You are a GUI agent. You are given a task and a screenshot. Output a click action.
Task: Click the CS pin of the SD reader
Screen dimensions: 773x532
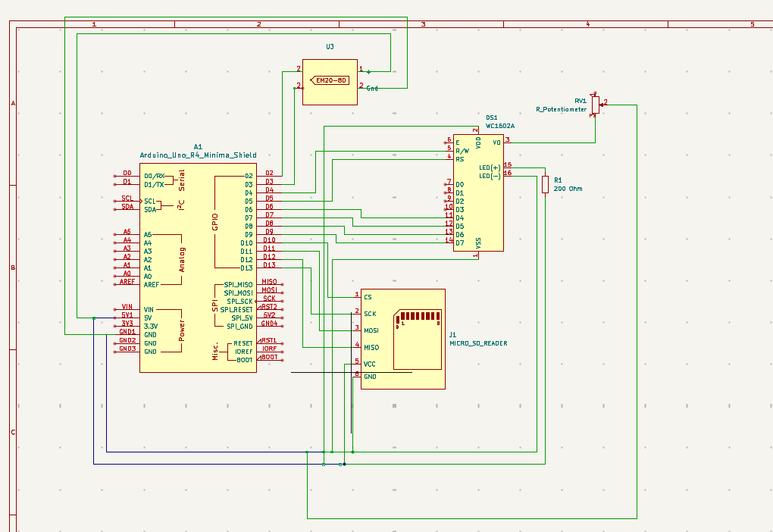368,296
